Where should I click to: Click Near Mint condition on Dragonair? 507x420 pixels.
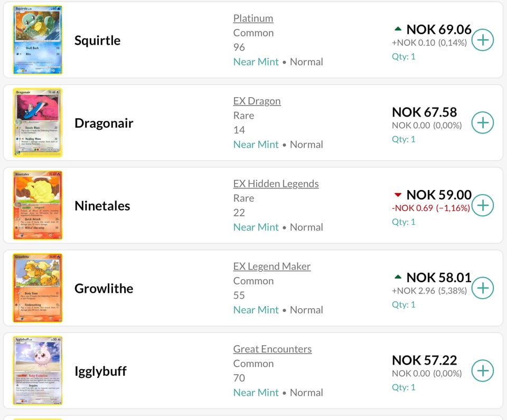coord(256,145)
